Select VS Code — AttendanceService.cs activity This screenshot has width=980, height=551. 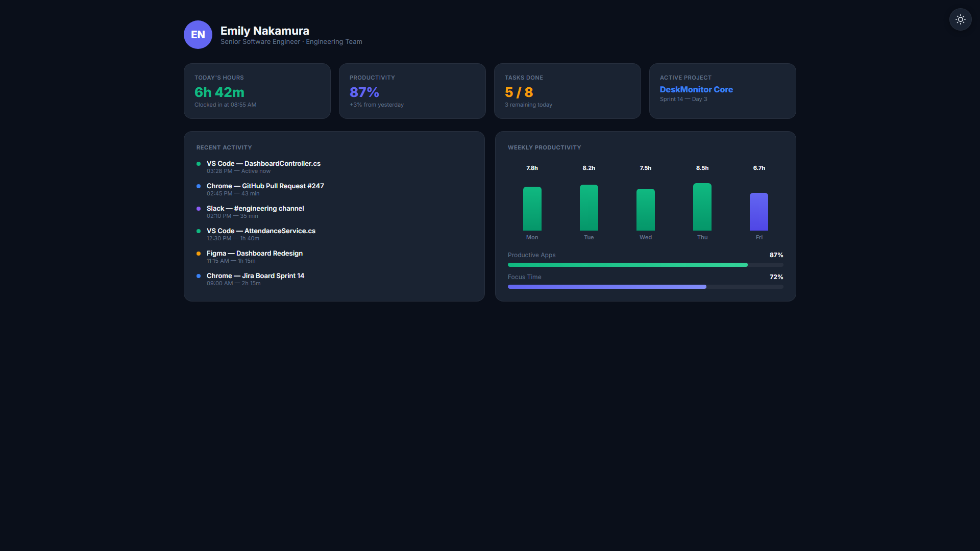261,231
